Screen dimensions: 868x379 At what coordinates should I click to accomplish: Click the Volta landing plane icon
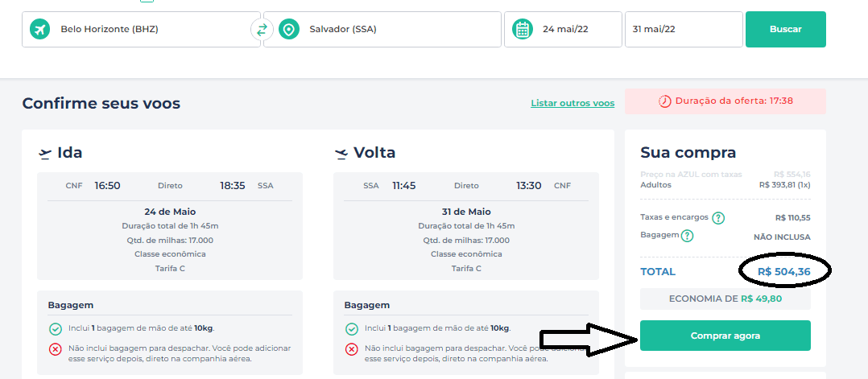pos(341,153)
